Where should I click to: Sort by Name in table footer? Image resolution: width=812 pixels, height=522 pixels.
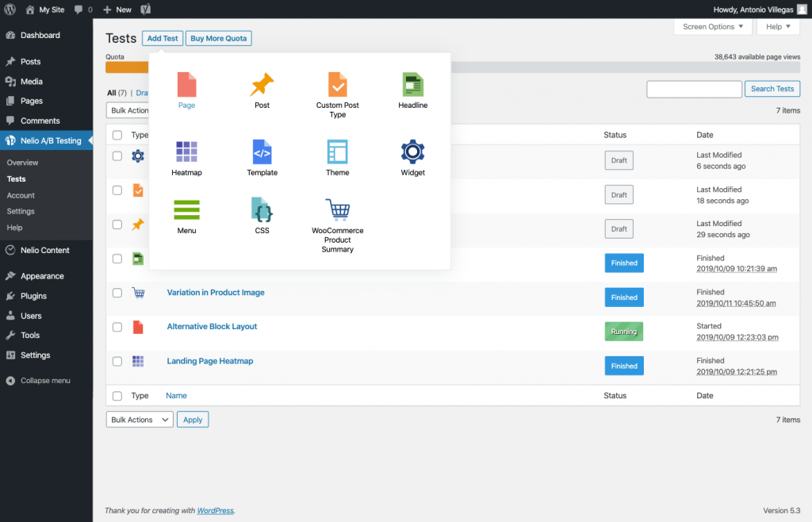tap(176, 396)
